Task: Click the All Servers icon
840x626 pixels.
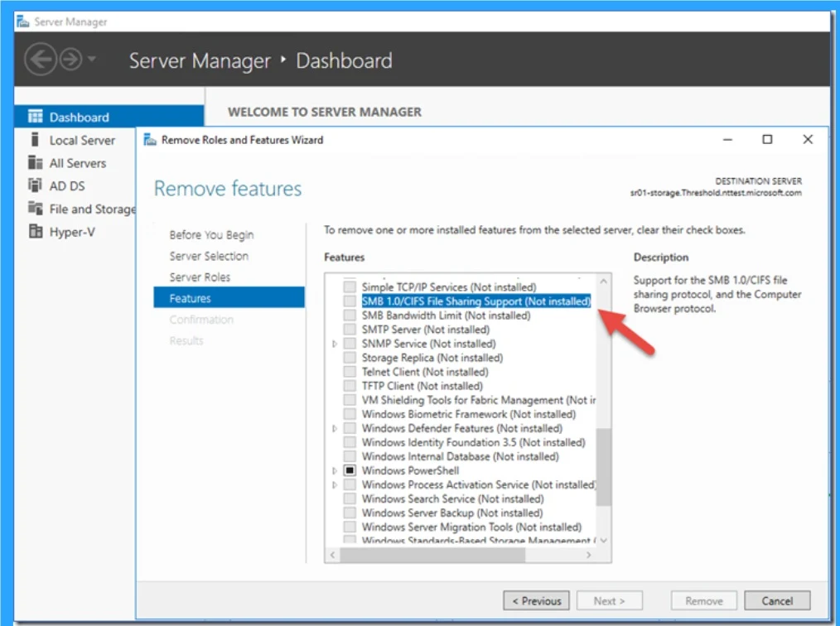Action: click(x=35, y=163)
